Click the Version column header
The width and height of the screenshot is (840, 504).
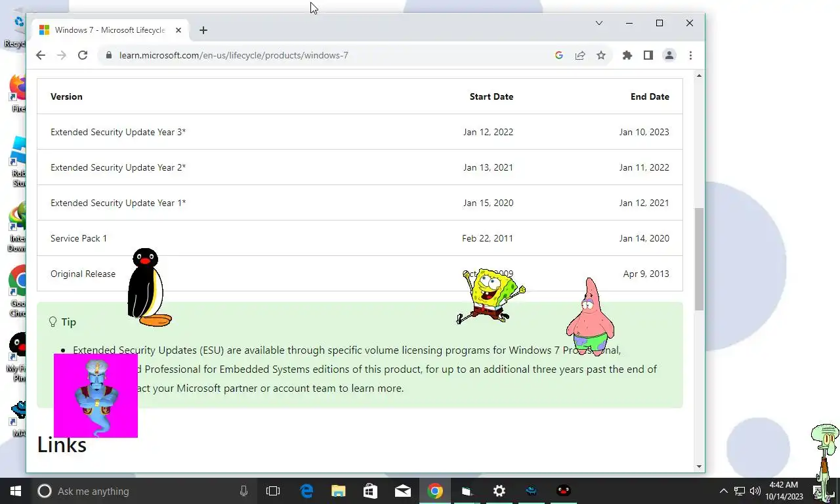coord(66,96)
